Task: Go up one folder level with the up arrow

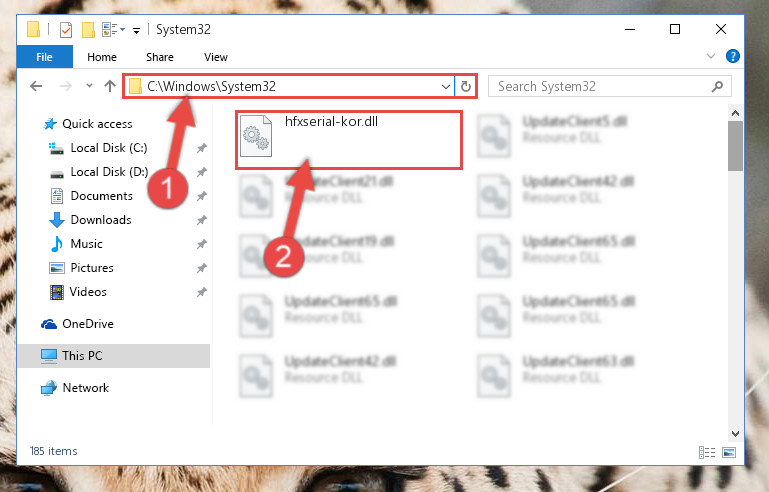Action: (110, 86)
